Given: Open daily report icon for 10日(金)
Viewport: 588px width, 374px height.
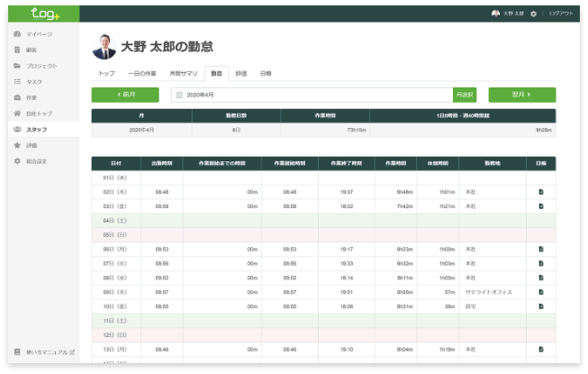Looking at the screenshot, I should pos(540,306).
